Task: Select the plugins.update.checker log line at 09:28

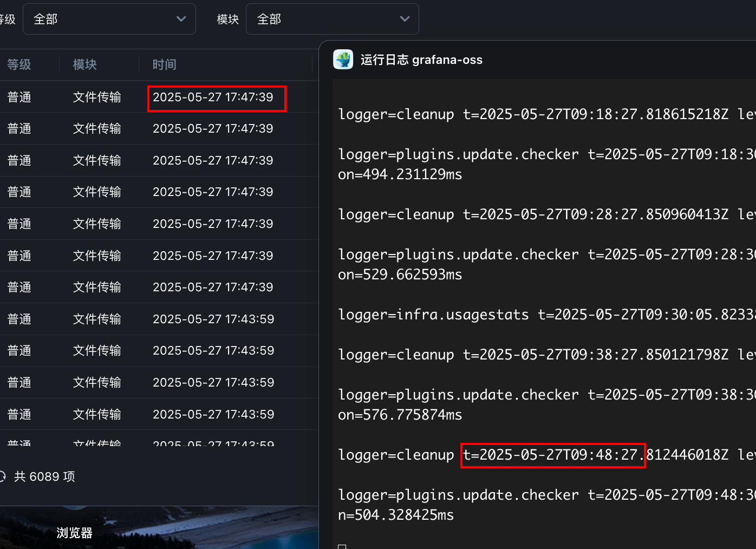Action: point(547,254)
